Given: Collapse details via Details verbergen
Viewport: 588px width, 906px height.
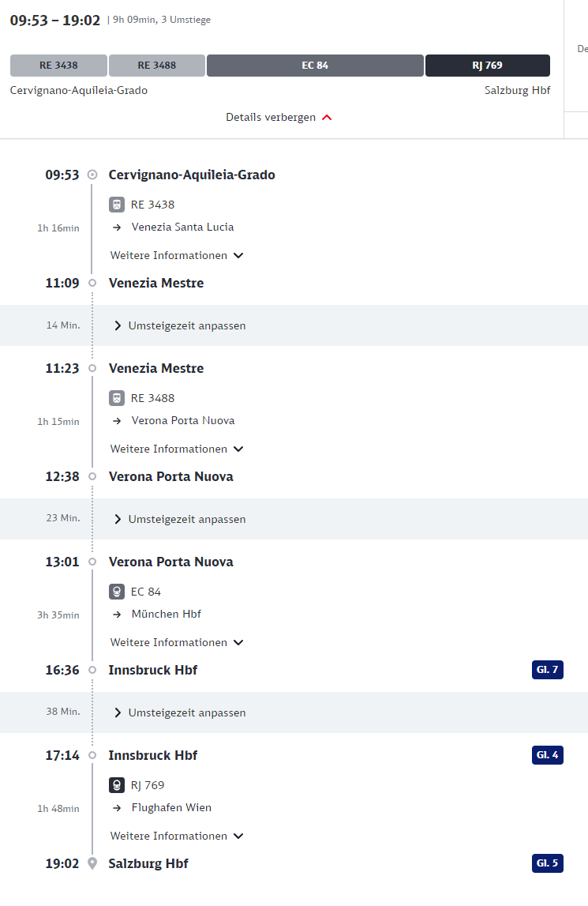Looking at the screenshot, I should [279, 117].
